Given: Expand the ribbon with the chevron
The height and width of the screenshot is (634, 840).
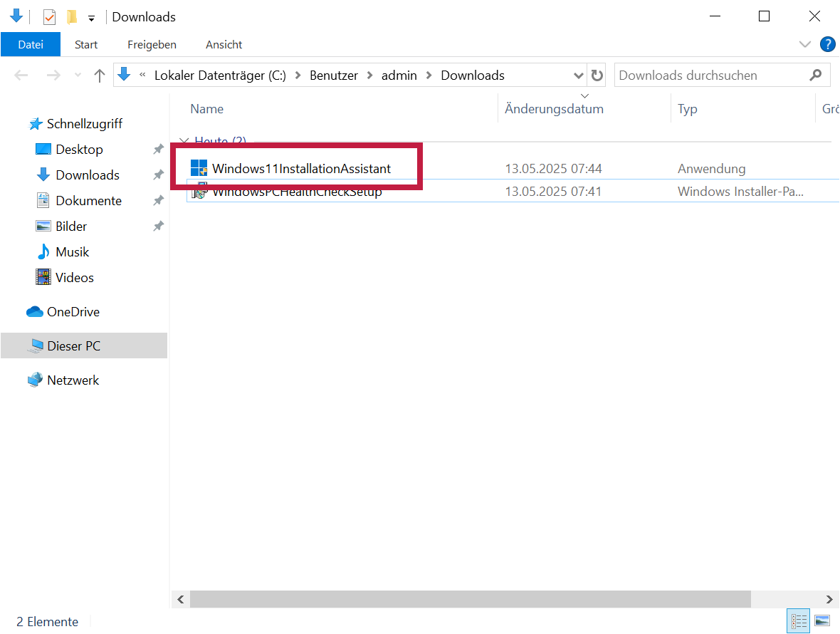Looking at the screenshot, I should coord(804,44).
